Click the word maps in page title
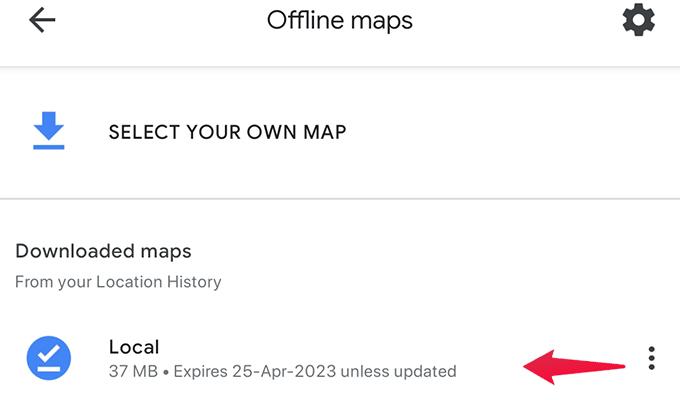This screenshot has height=400, width=680. pyautogui.click(x=381, y=22)
